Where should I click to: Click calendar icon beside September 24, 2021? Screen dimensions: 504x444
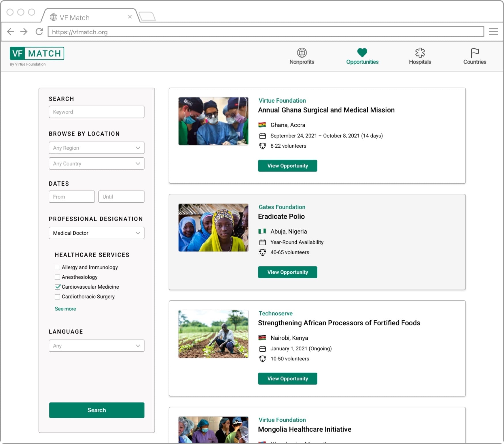point(262,136)
